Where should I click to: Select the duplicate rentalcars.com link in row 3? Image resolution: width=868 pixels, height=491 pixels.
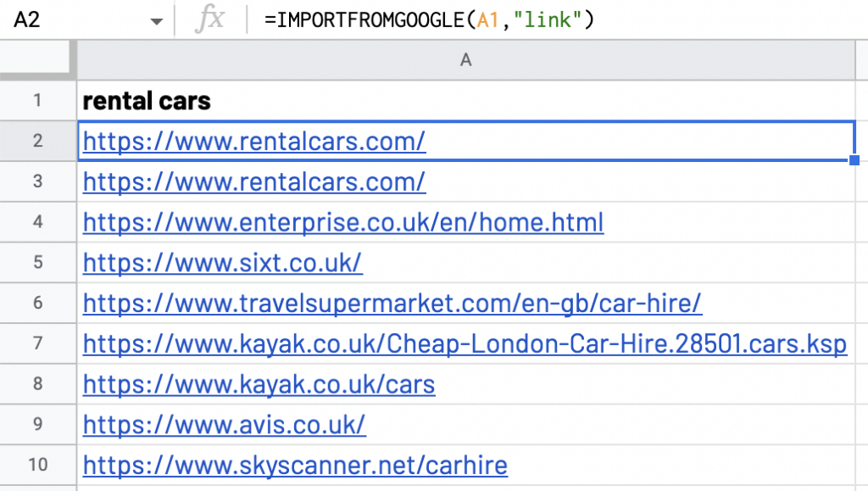coord(253,181)
